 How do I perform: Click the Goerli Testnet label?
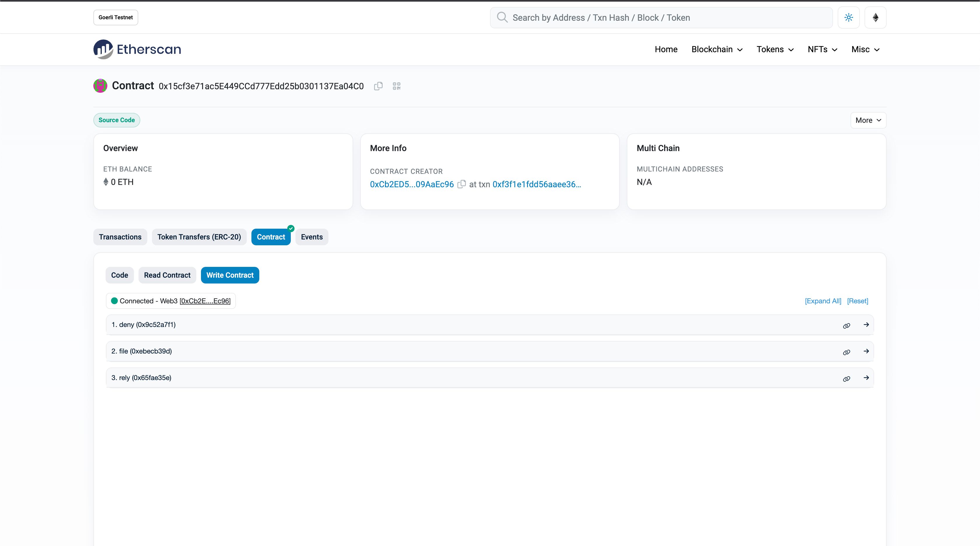116,17
